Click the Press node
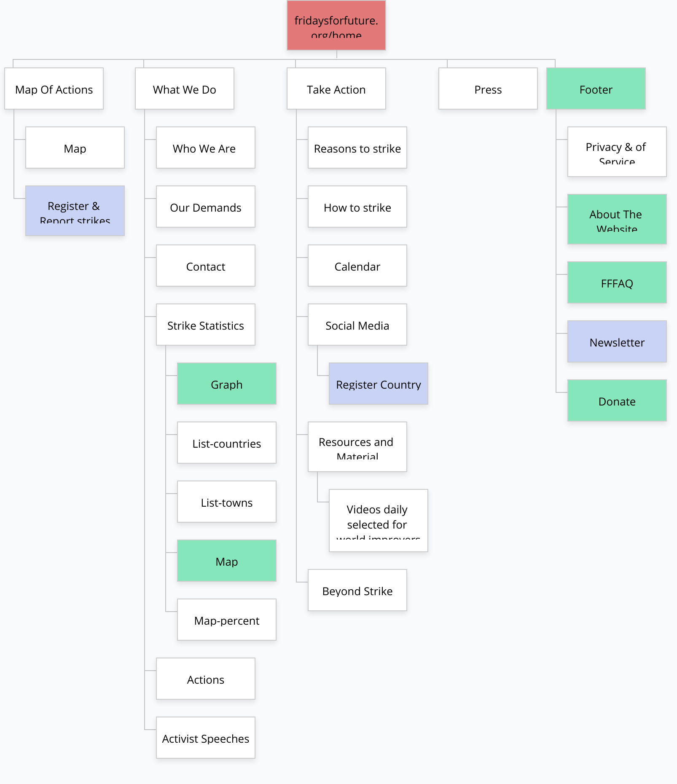This screenshot has width=677, height=784. tap(488, 89)
